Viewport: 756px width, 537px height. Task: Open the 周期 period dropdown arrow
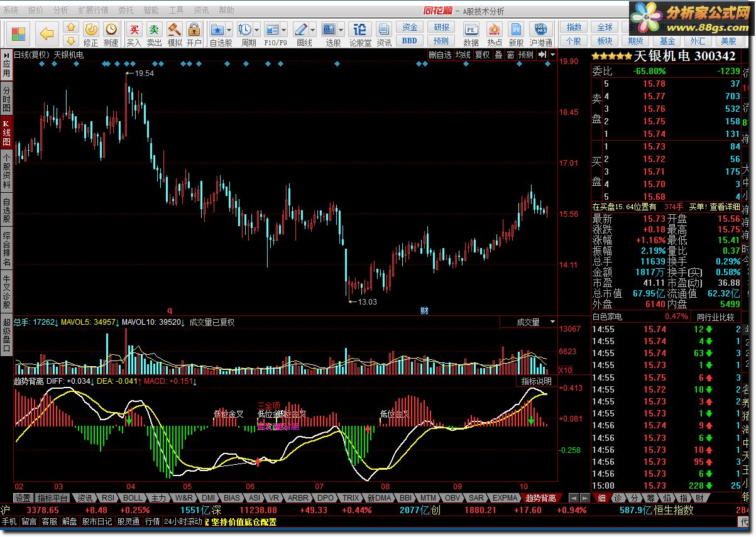click(257, 30)
